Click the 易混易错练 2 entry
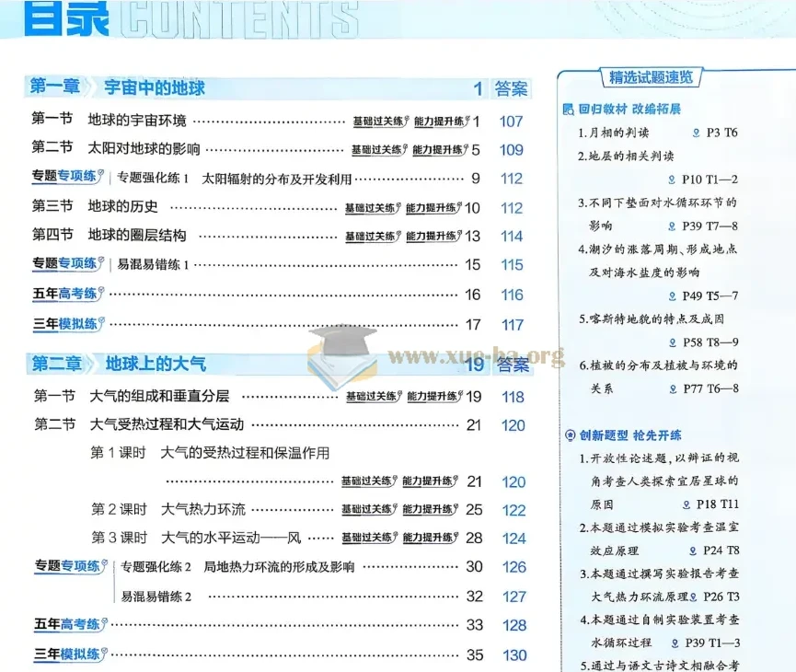This screenshot has height=672, width=796. 156,597
